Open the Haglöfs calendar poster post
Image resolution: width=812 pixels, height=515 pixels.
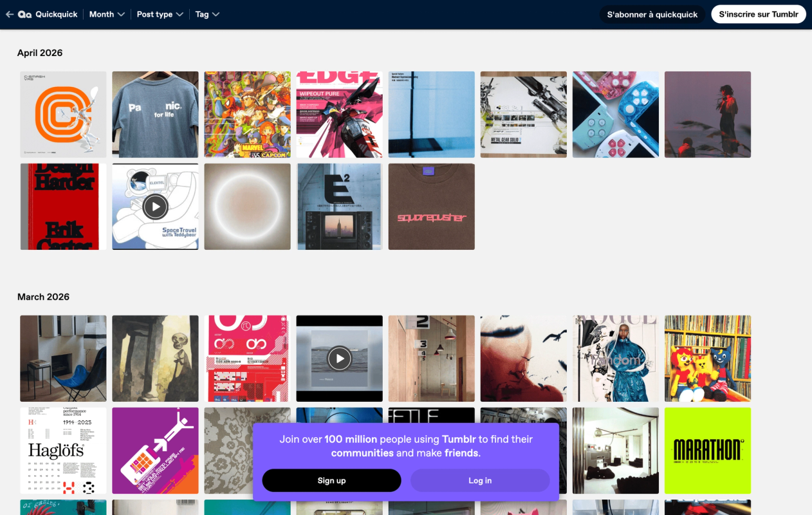(x=63, y=451)
